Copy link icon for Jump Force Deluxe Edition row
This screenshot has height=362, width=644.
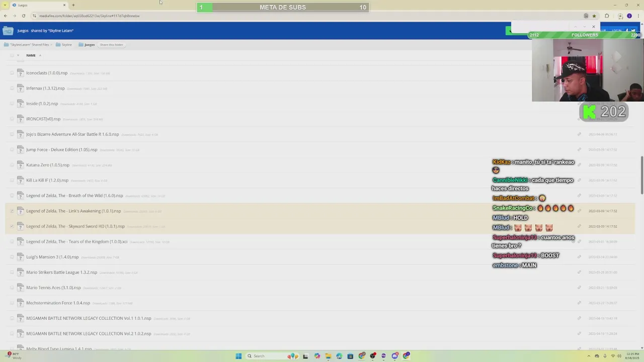click(x=579, y=150)
